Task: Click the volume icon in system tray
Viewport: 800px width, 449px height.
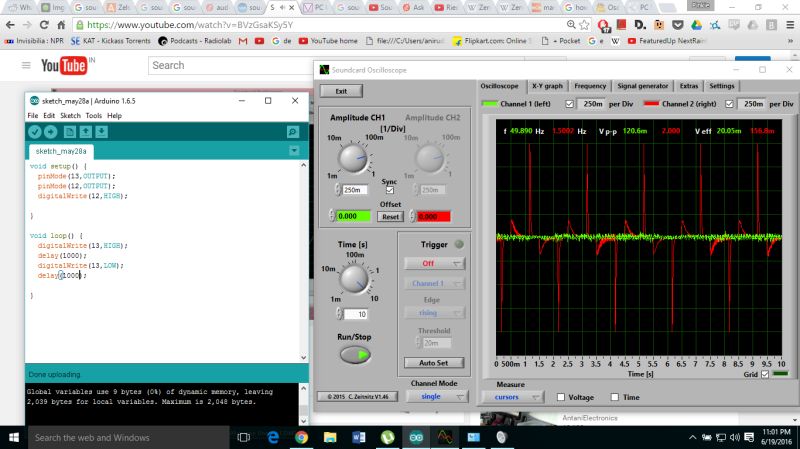Action: click(735, 438)
